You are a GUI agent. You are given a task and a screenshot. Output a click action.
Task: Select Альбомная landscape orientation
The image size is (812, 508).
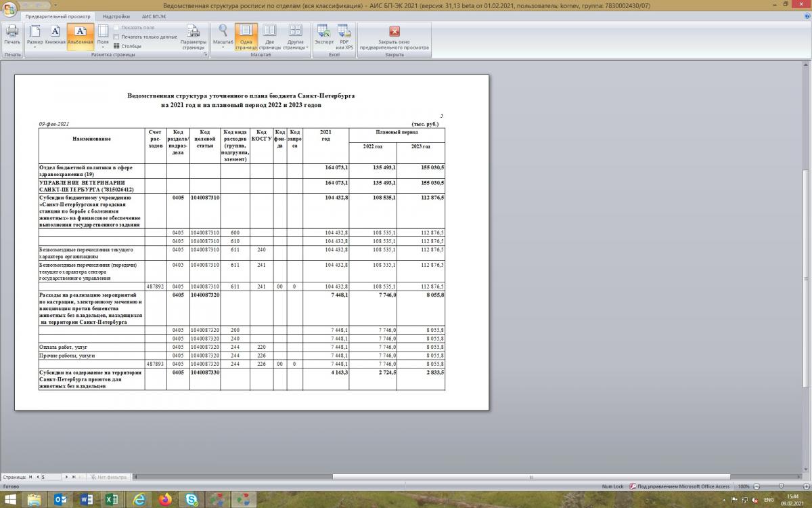point(80,35)
